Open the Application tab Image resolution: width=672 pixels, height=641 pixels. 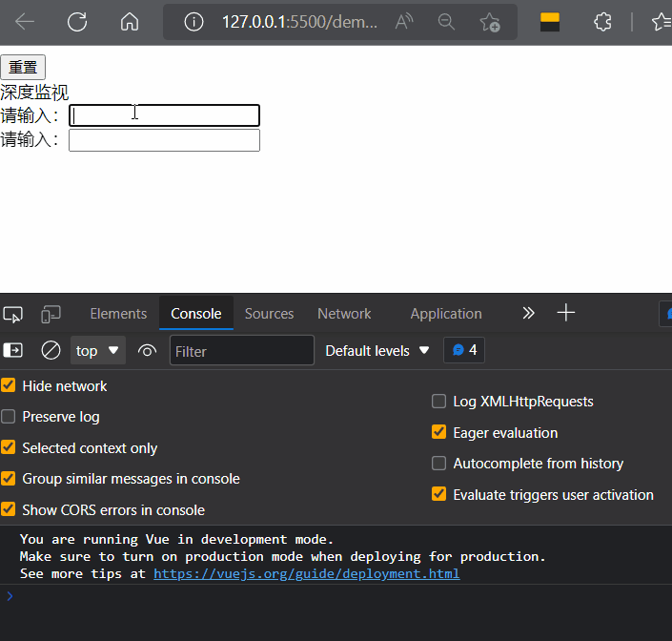tap(446, 314)
